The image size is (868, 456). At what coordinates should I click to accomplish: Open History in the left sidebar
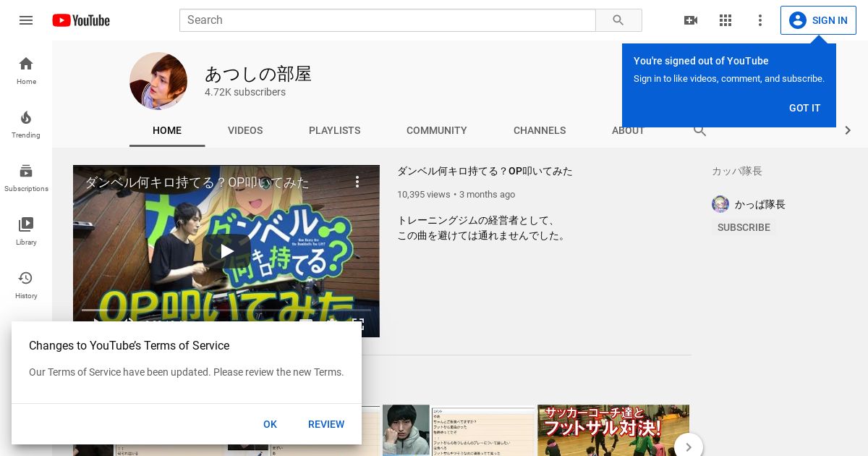click(x=26, y=284)
